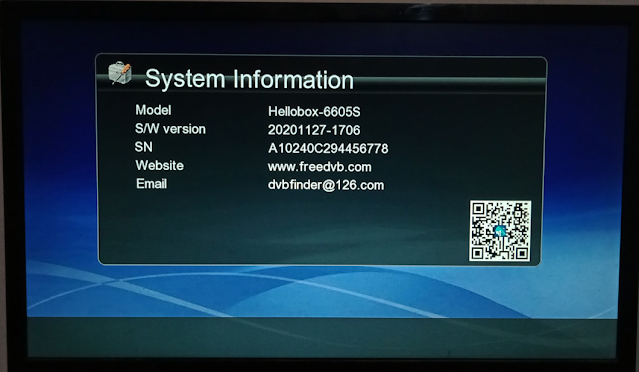The width and height of the screenshot is (639, 372).
Task: Select the Model label
Action: (153, 110)
